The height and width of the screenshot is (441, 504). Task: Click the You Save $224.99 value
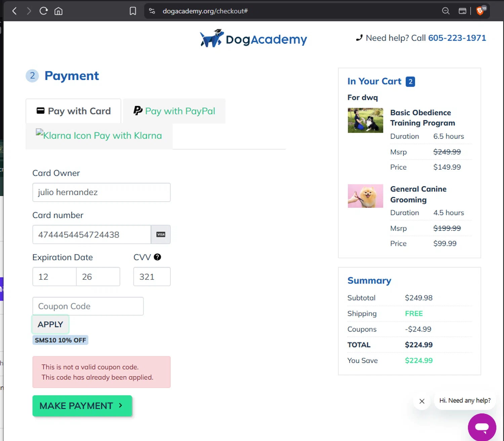click(419, 361)
